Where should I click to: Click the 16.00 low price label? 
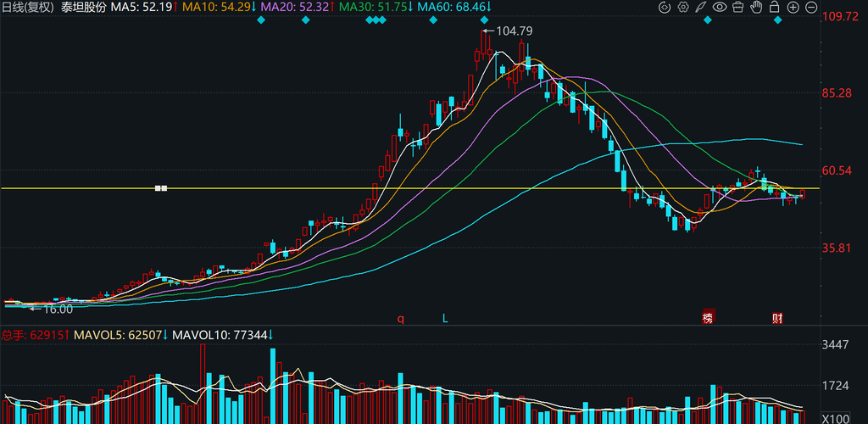(x=58, y=309)
